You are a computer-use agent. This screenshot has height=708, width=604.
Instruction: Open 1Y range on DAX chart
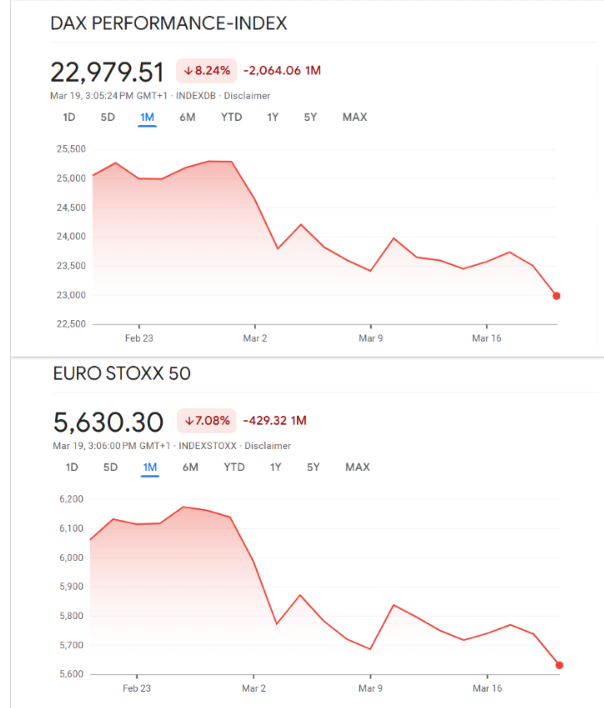tap(273, 117)
